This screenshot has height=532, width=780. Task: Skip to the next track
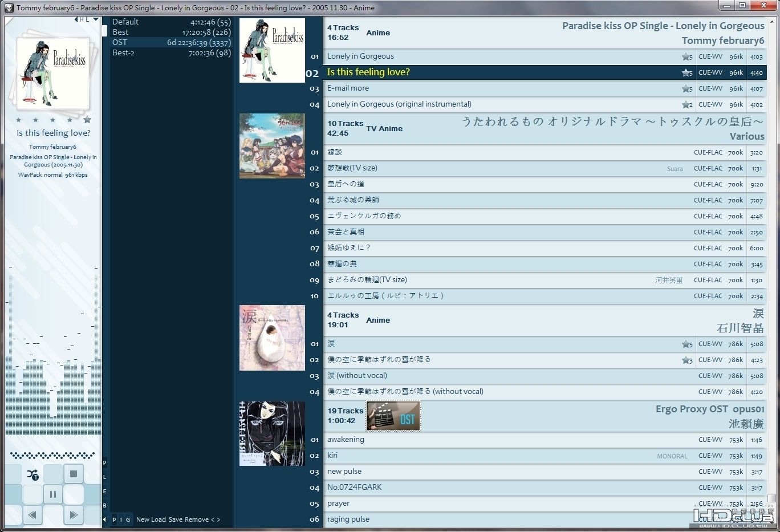tap(73, 515)
